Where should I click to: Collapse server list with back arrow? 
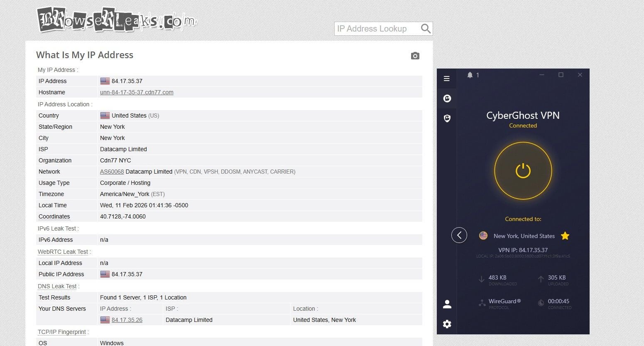(x=459, y=236)
